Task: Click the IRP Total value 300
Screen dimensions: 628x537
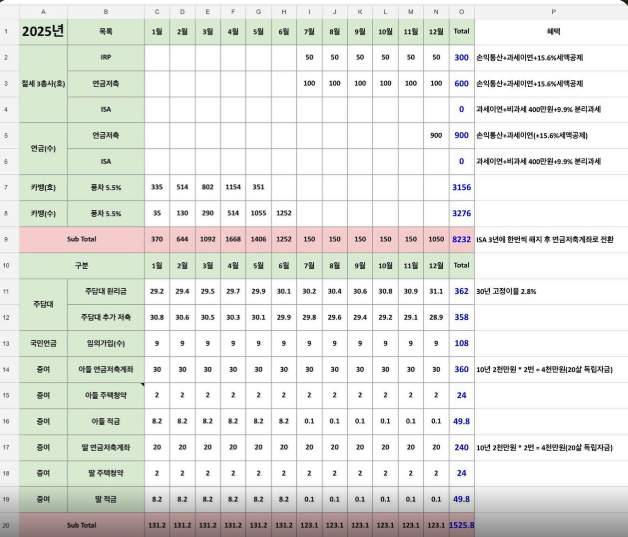Action: (461, 57)
